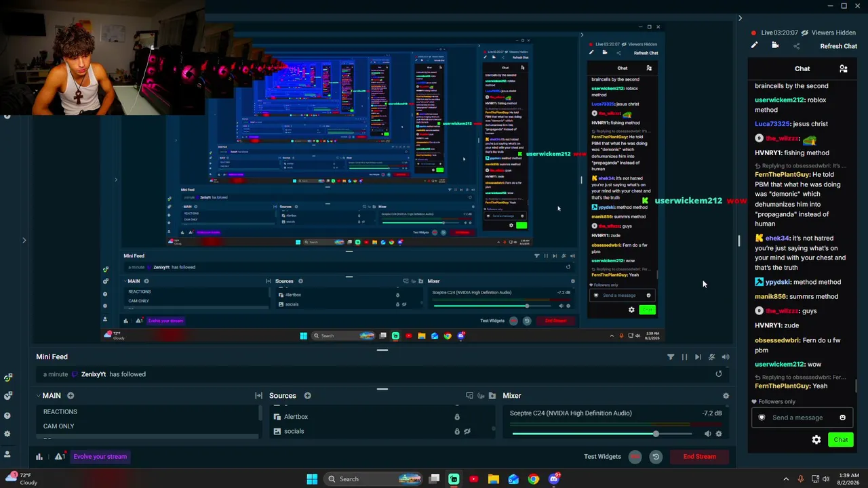The width and height of the screenshot is (868, 488).
Task: Select the Alertbox source
Action: tap(296, 417)
